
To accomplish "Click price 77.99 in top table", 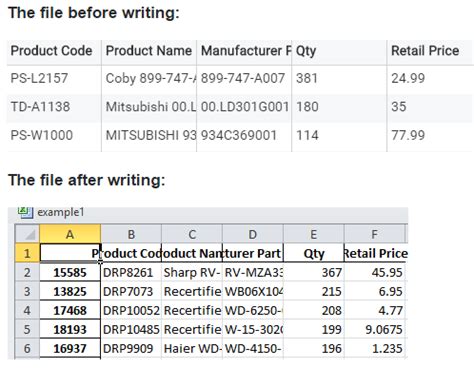I will (x=408, y=135).
